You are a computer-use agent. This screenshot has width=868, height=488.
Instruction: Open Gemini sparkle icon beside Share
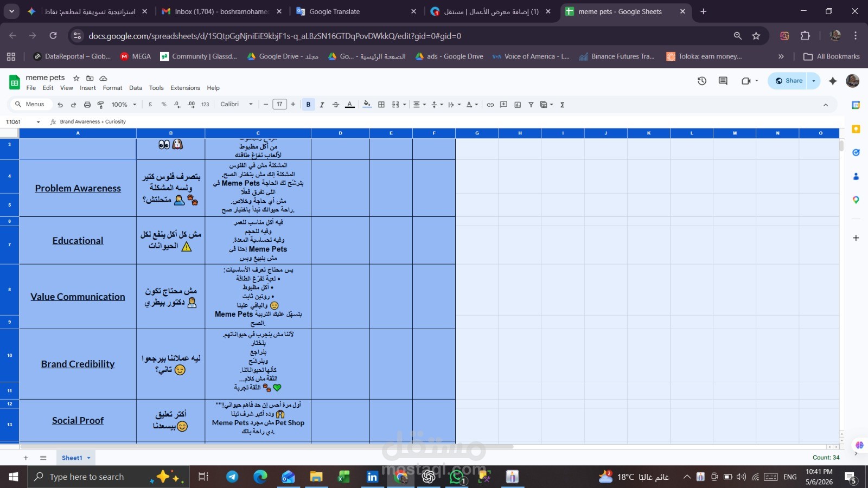click(833, 81)
